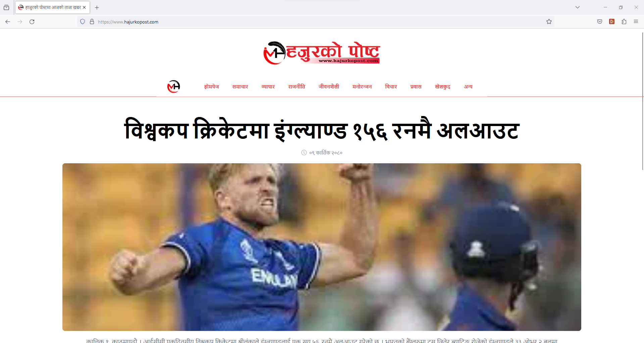This screenshot has width=644, height=343.
Task: Bookmark this page with the star icon
Action: click(x=549, y=22)
